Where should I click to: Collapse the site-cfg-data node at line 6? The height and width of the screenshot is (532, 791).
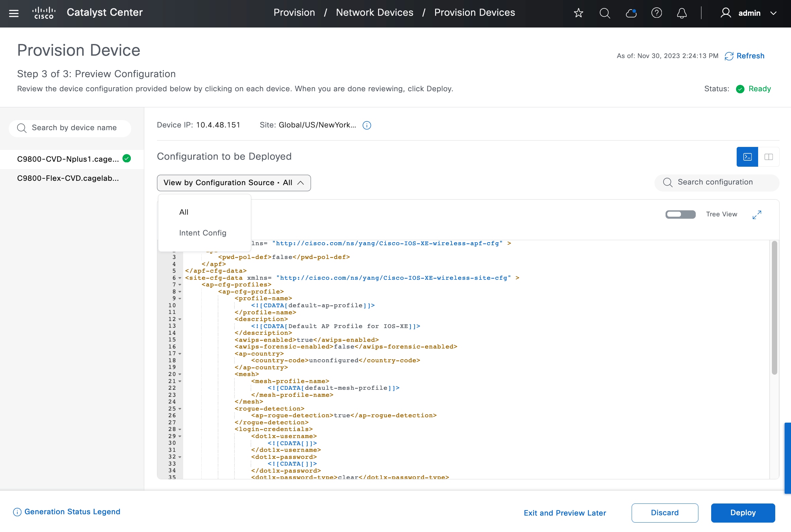tap(180, 278)
